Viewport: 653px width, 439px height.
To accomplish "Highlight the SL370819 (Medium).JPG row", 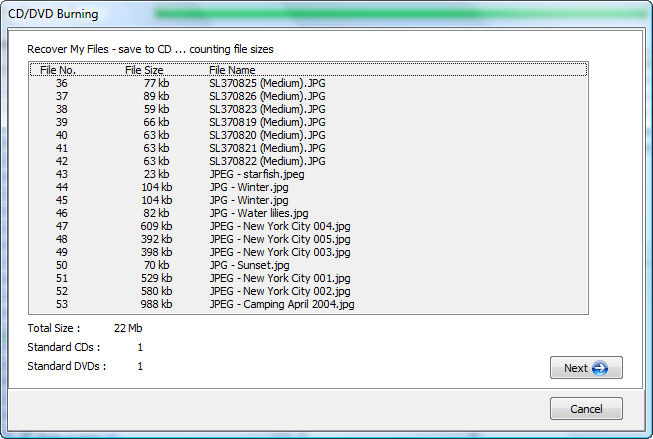I will click(267, 122).
